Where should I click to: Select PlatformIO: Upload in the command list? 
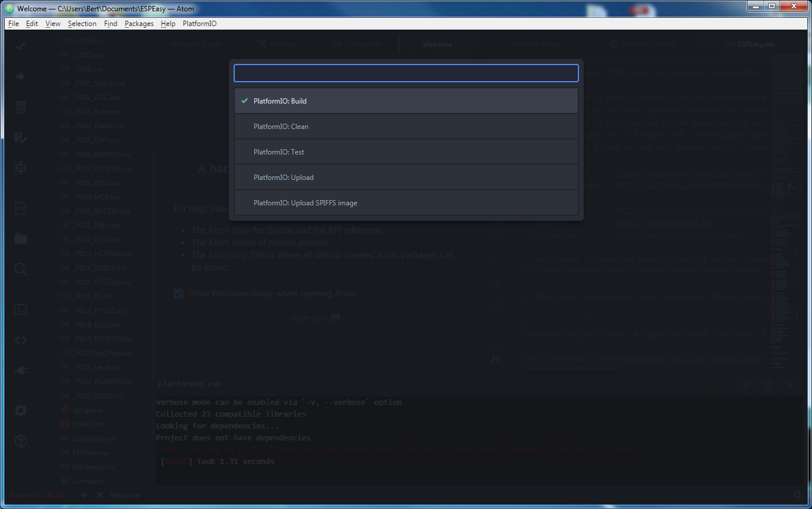(406, 178)
